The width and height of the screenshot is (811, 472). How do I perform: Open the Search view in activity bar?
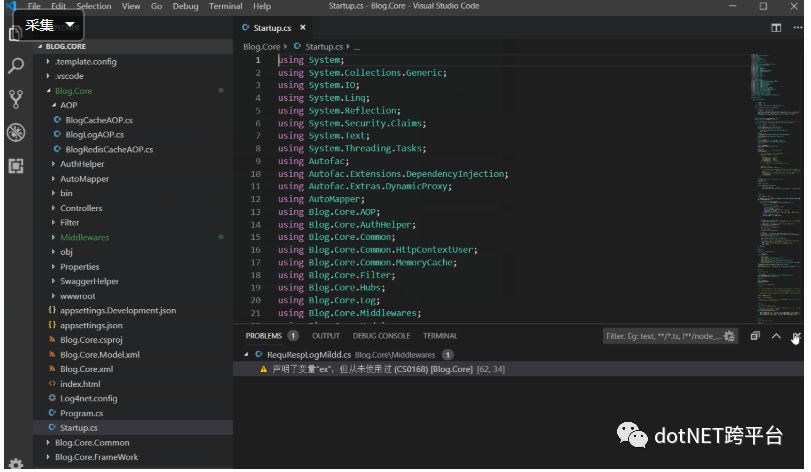coord(16,66)
